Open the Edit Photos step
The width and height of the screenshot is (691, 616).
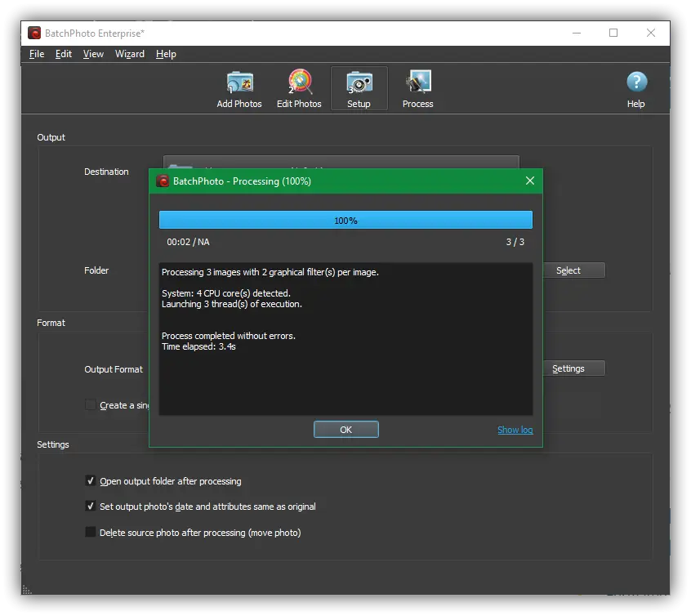click(x=299, y=88)
